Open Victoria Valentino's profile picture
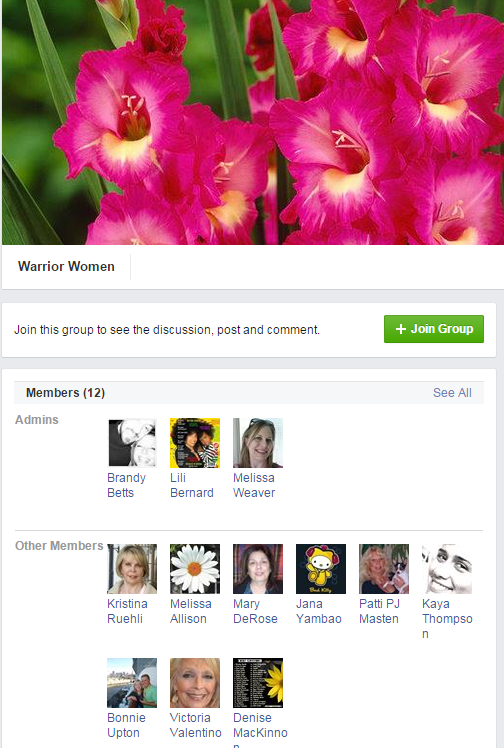The height and width of the screenshot is (748, 504). click(x=195, y=683)
